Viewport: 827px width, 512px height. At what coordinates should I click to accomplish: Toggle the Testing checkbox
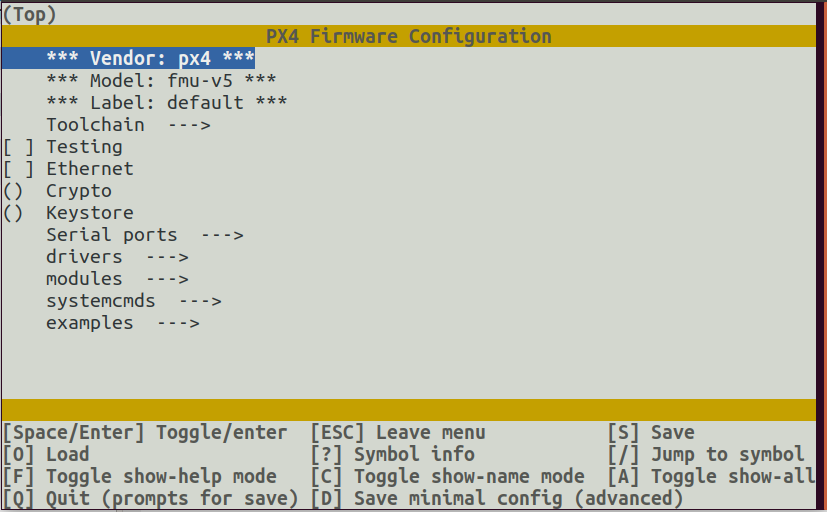[18, 147]
